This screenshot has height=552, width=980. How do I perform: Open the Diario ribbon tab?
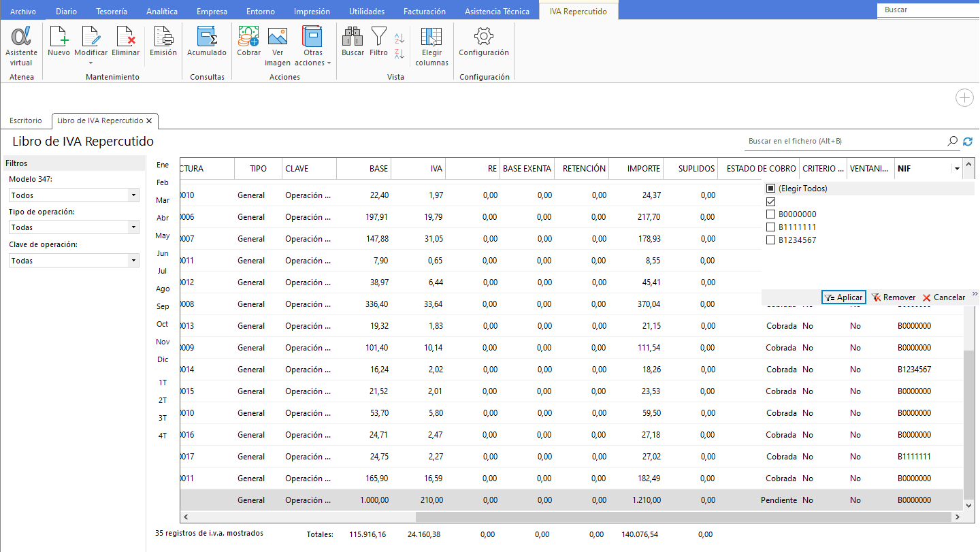click(66, 12)
